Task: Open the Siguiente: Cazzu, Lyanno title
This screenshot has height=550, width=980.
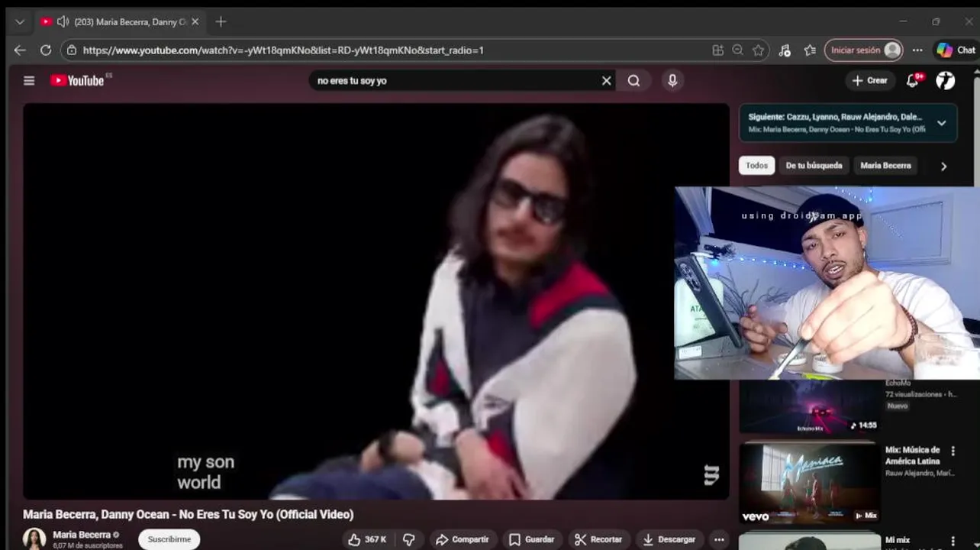Action: click(x=835, y=117)
